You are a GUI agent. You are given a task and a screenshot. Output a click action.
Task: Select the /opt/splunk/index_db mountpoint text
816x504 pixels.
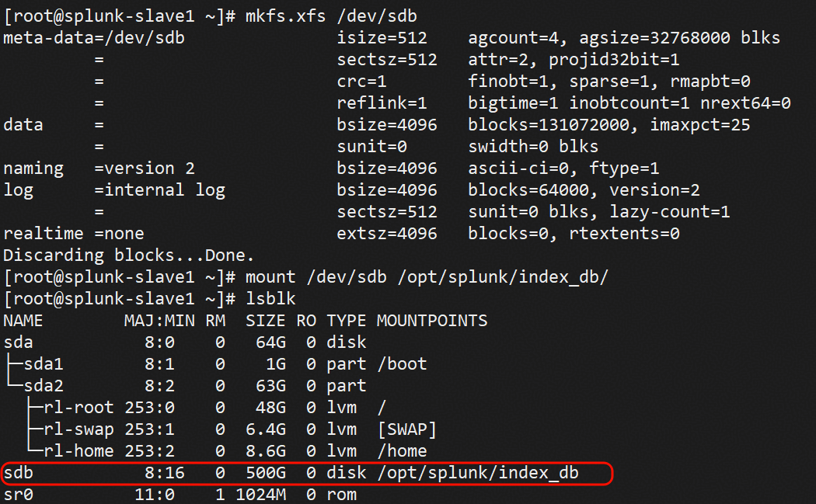pos(478,473)
